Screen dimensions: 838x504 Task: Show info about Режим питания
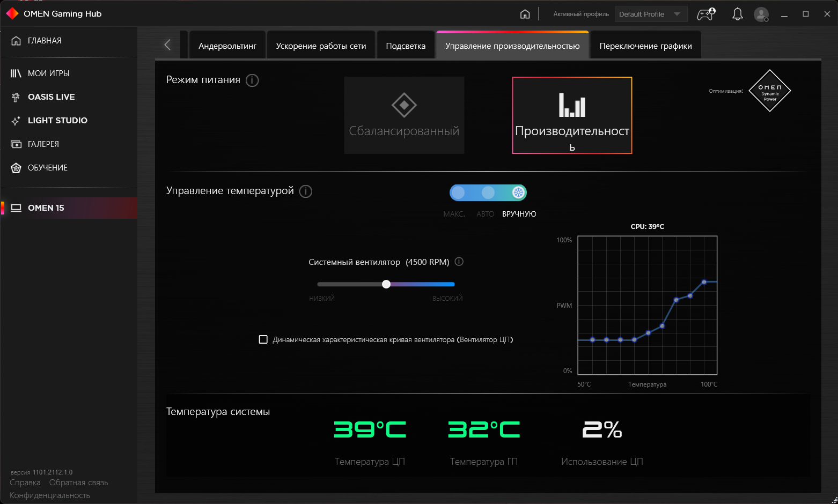click(252, 80)
